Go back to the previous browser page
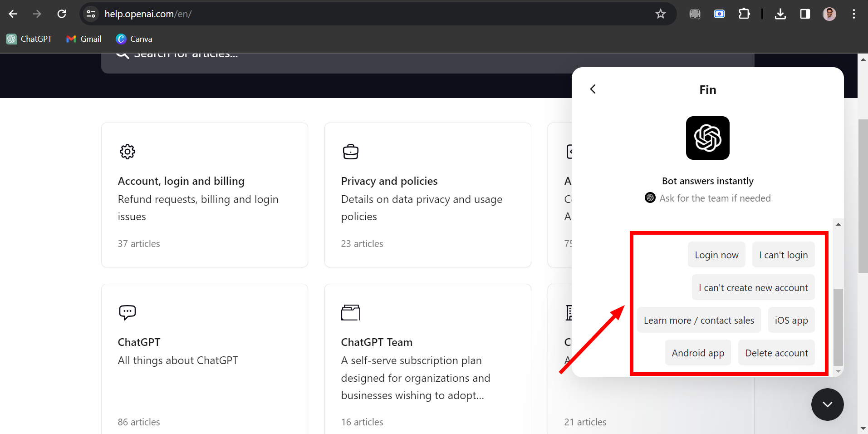The width and height of the screenshot is (868, 434). 13,14
